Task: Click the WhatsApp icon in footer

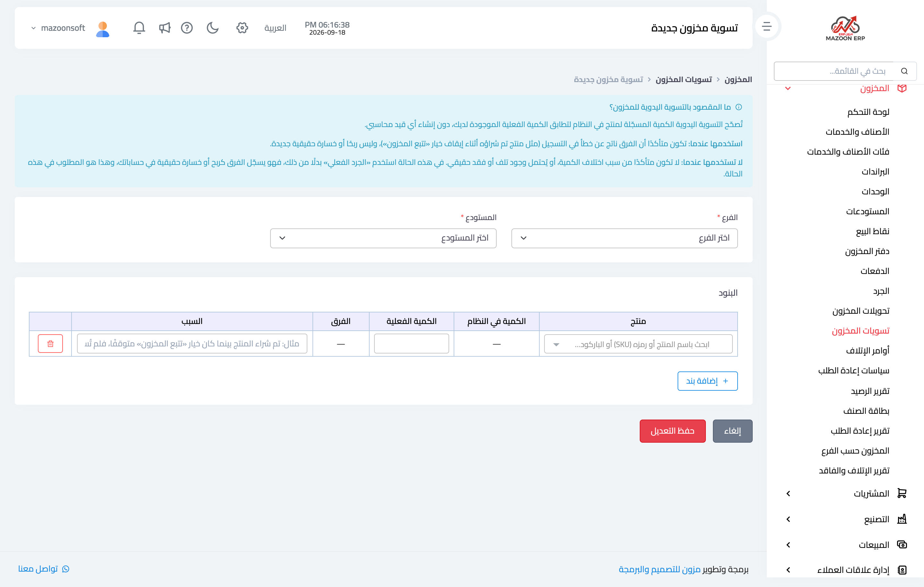Action: [x=66, y=569]
